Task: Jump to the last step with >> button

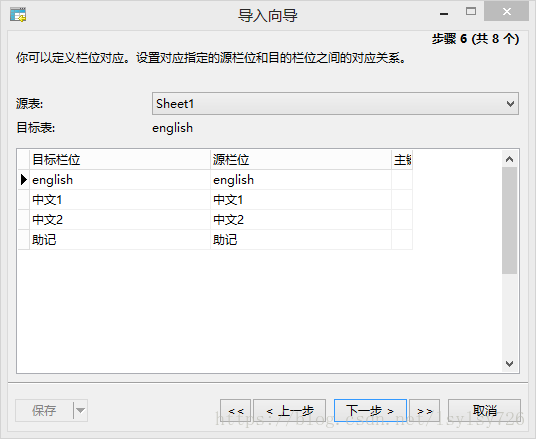Action: tap(425, 410)
